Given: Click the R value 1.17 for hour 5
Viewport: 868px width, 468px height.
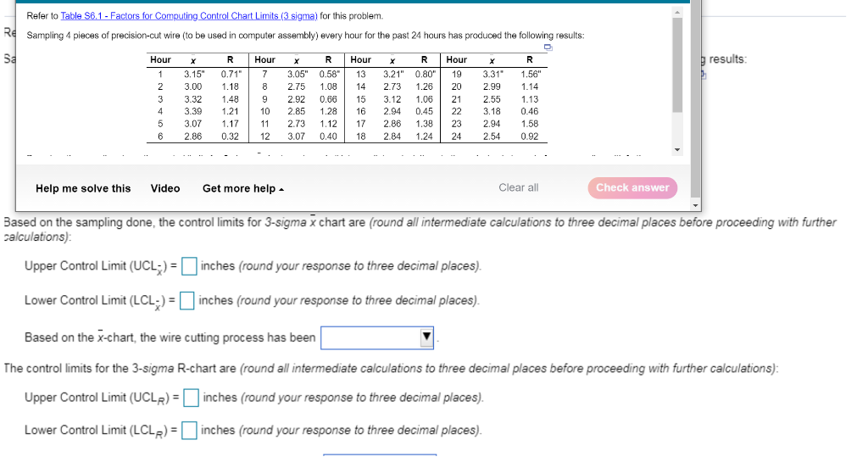Looking at the screenshot, I should coord(230,124).
